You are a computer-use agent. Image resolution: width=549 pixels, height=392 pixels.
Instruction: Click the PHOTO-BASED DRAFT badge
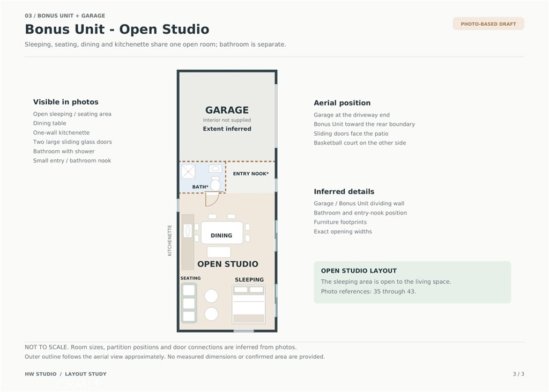[x=488, y=24]
